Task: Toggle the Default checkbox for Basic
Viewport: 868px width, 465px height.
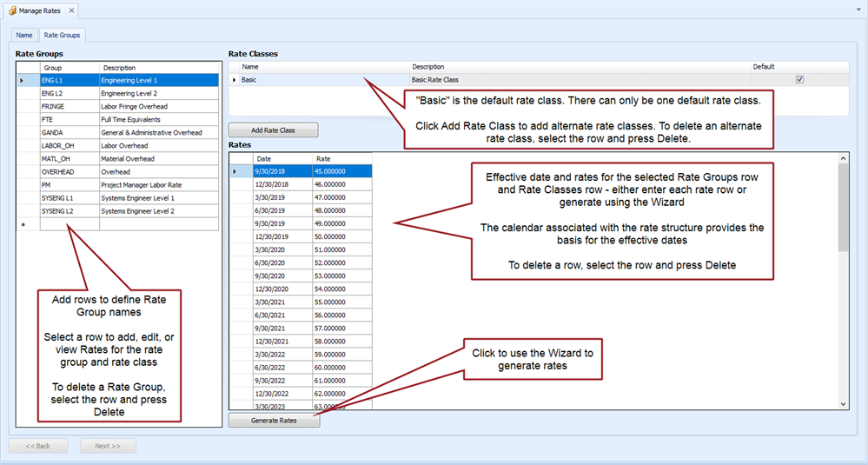Action: click(x=799, y=79)
